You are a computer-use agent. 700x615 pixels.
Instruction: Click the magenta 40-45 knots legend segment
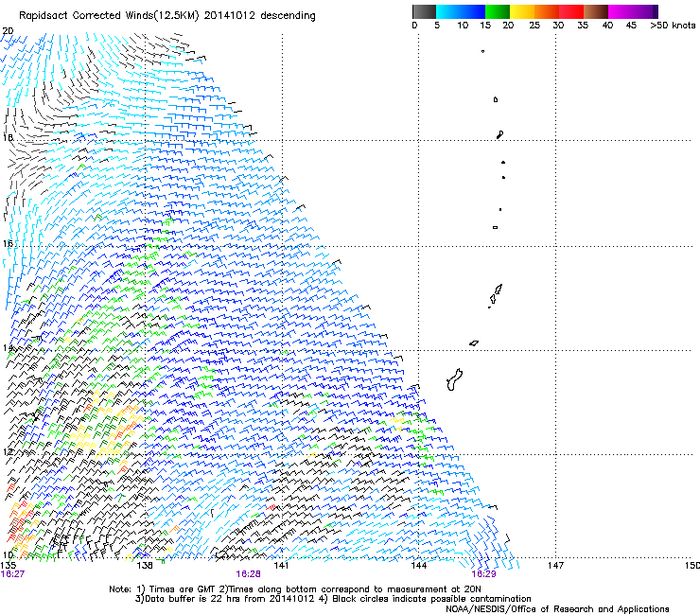tap(621, 11)
